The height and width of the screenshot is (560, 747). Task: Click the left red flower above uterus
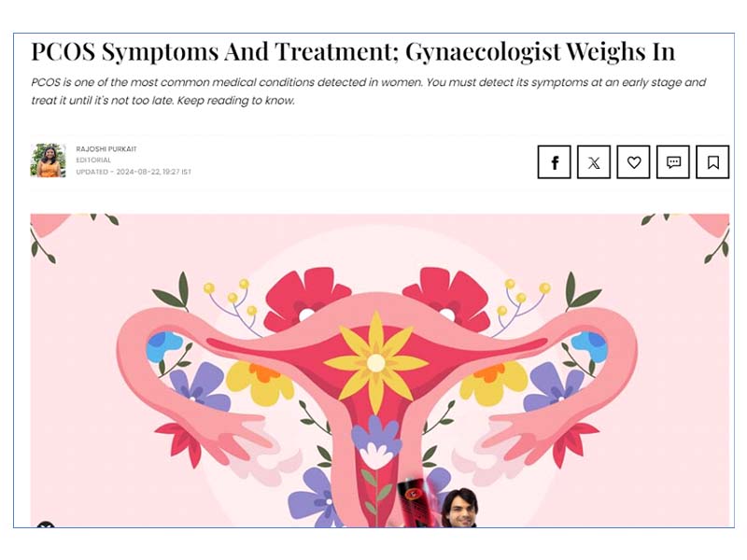(x=305, y=299)
